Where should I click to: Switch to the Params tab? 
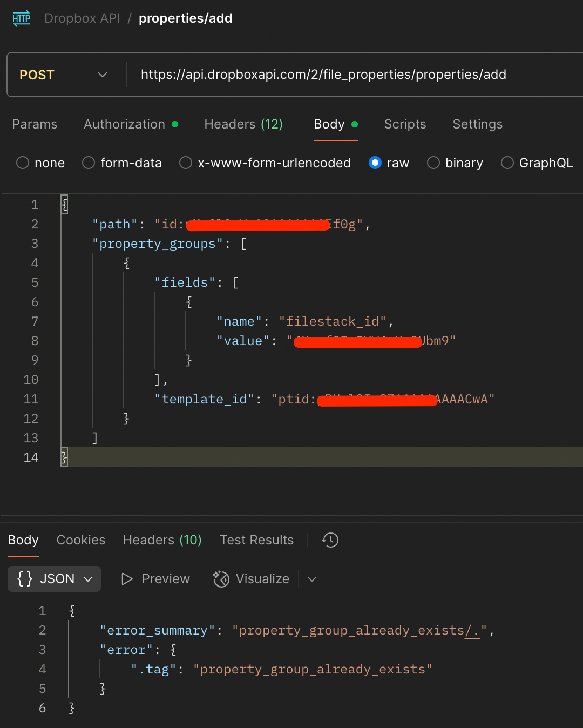click(35, 124)
